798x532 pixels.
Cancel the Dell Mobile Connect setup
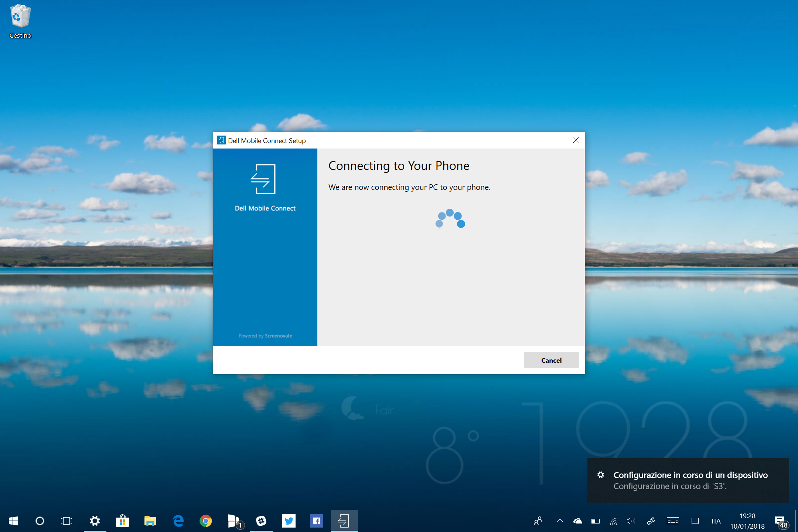[x=551, y=360]
